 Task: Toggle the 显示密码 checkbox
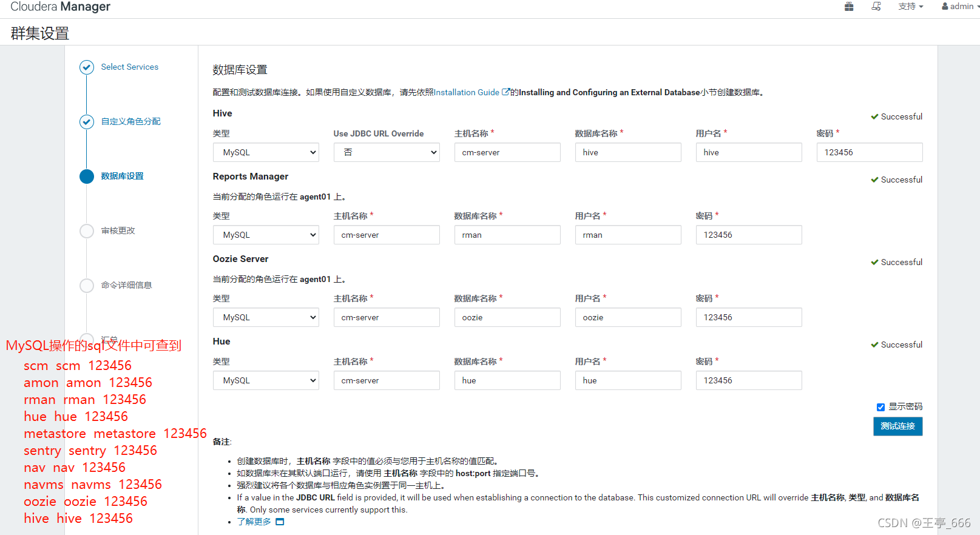pos(880,407)
